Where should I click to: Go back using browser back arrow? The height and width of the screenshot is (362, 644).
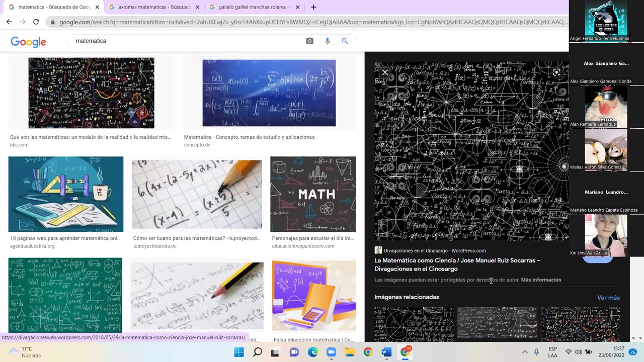[x=9, y=22]
